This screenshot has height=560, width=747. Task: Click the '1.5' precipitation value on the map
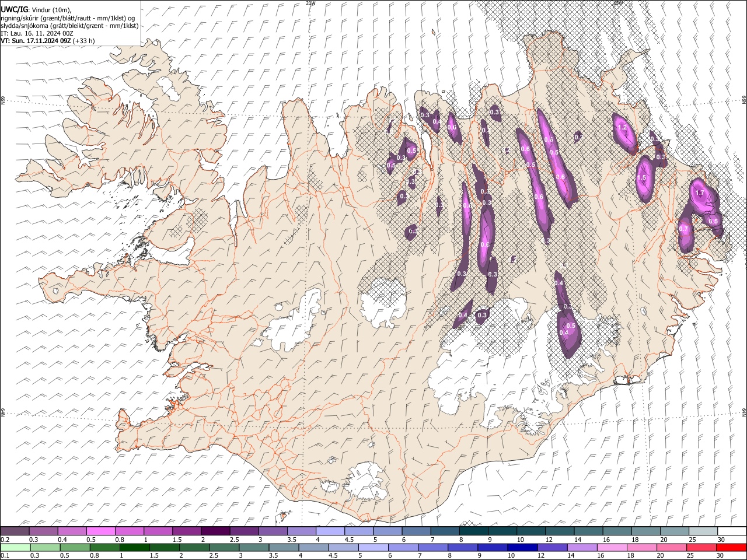pos(643,177)
